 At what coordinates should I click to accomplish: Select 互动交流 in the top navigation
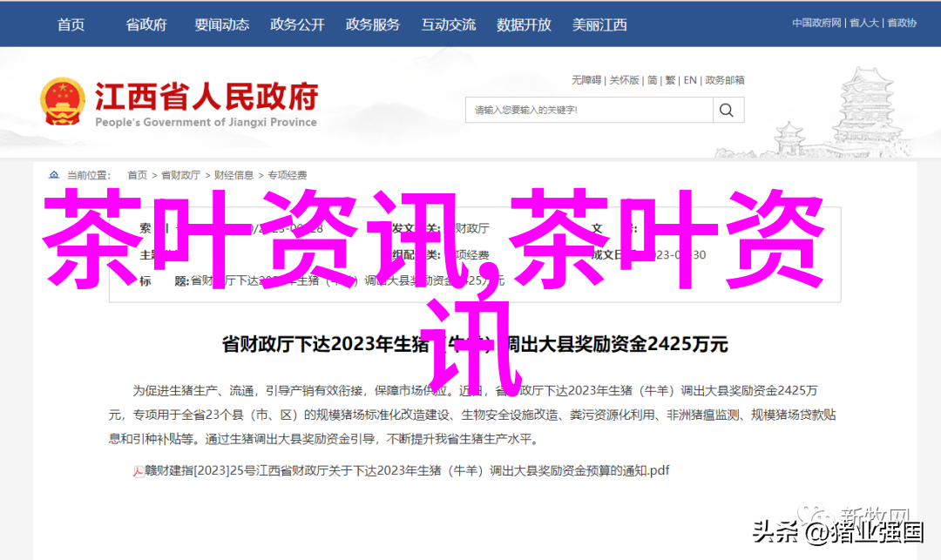click(449, 24)
